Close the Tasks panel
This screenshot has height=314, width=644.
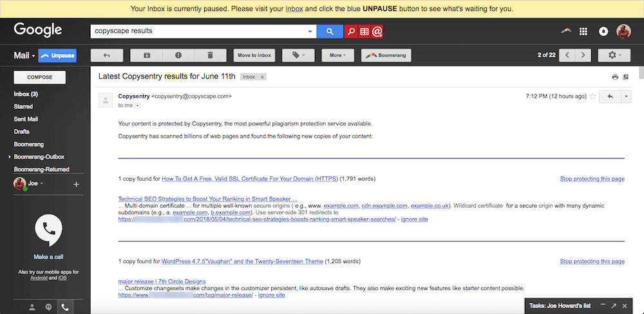624,306
